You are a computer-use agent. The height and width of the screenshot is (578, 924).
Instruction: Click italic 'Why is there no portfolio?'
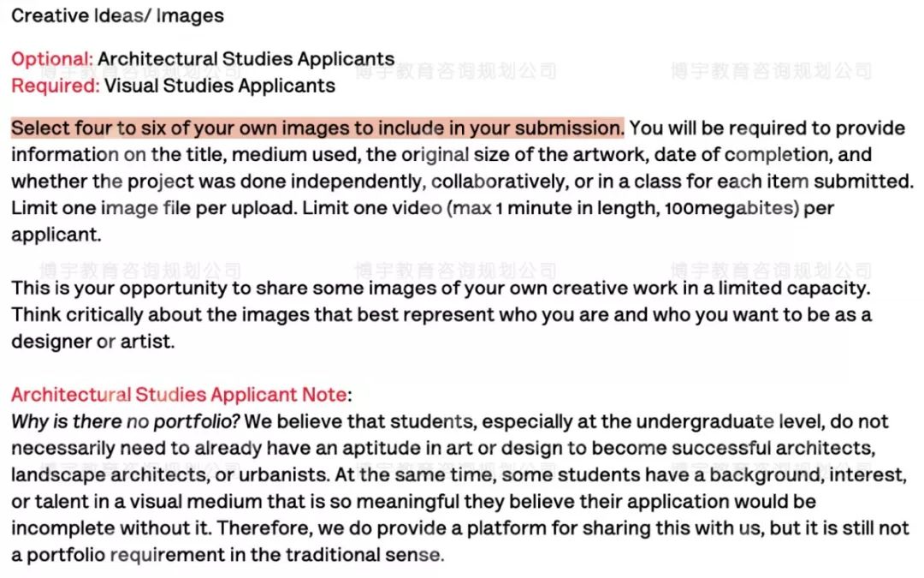point(126,421)
